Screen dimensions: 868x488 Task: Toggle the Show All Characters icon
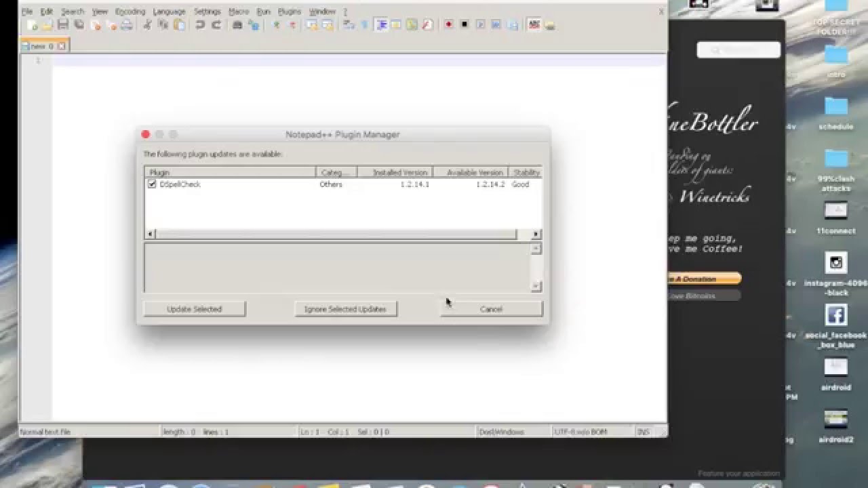click(365, 25)
